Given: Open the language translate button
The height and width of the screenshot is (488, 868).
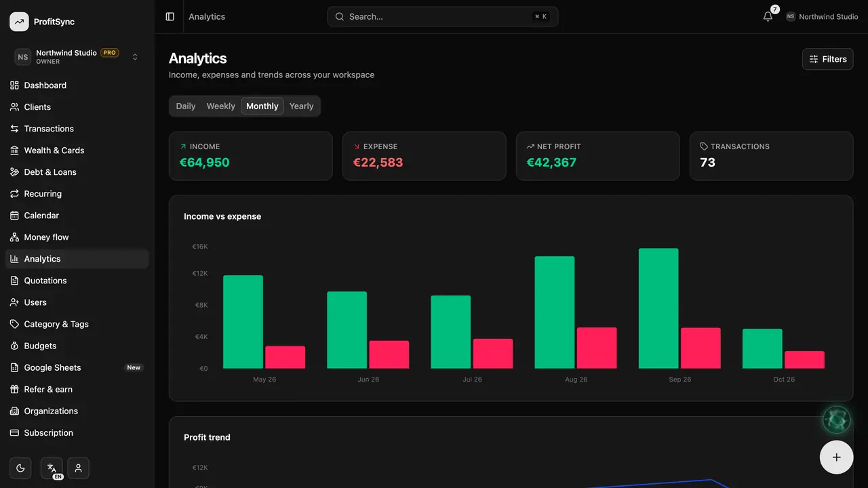Looking at the screenshot, I should (52, 468).
